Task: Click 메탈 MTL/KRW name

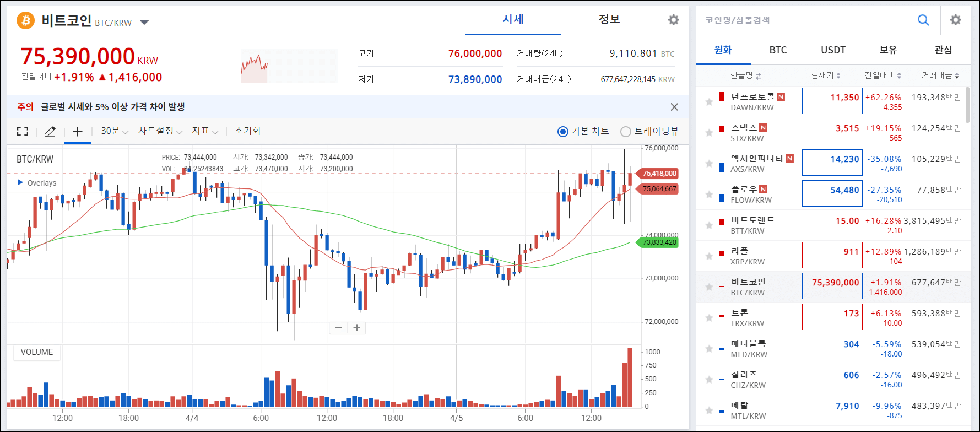Action: pyautogui.click(x=748, y=411)
